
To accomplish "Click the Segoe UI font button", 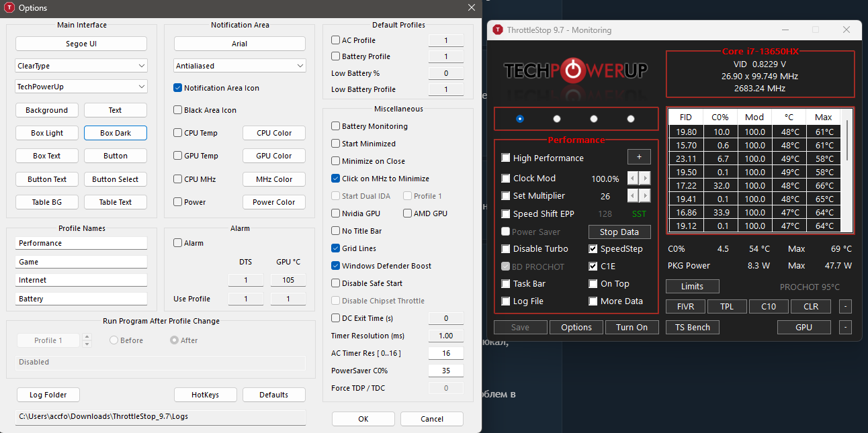I will click(81, 44).
